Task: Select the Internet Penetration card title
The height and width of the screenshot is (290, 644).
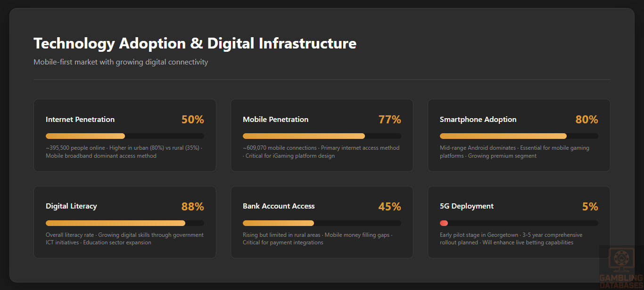Action: coord(80,120)
